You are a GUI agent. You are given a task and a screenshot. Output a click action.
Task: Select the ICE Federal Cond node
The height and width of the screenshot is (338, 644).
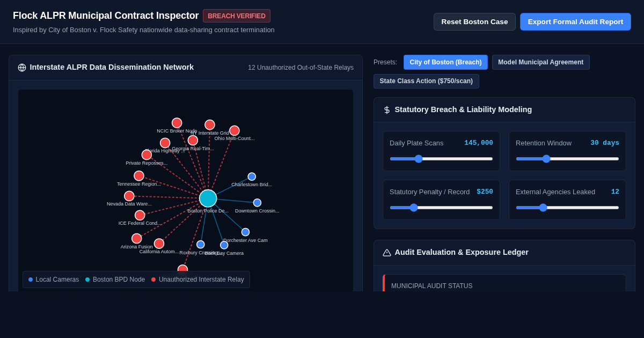(140, 215)
